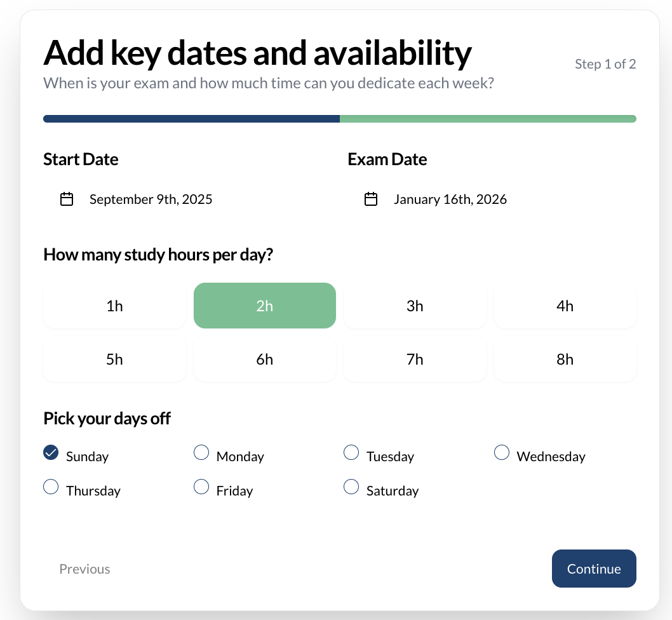Choose the 2h study option

(264, 306)
